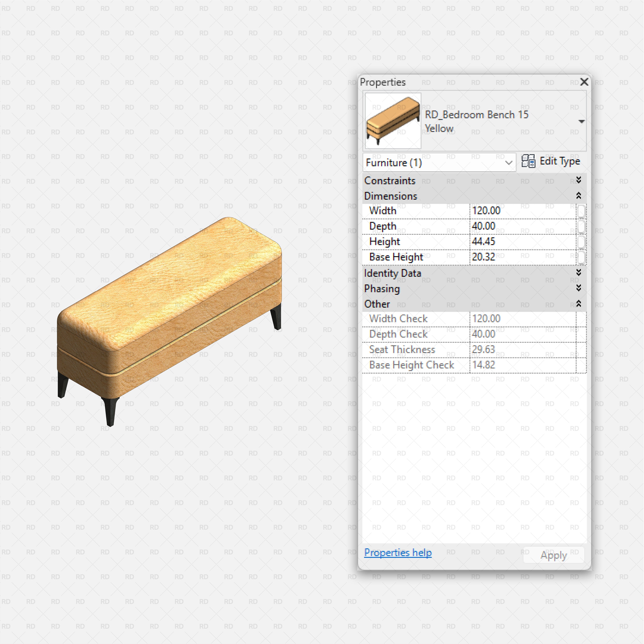Expand the Constraints section
The width and height of the screenshot is (644, 644).
(579, 181)
